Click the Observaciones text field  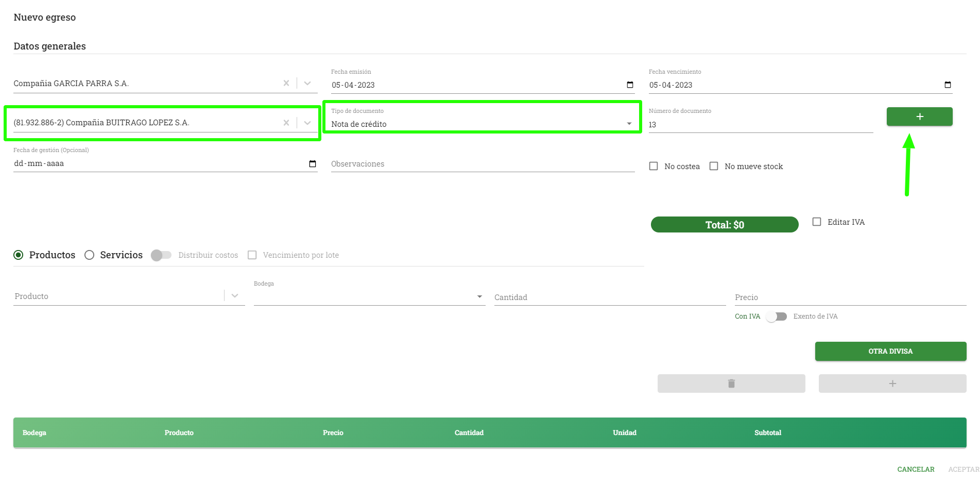[x=483, y=164]
